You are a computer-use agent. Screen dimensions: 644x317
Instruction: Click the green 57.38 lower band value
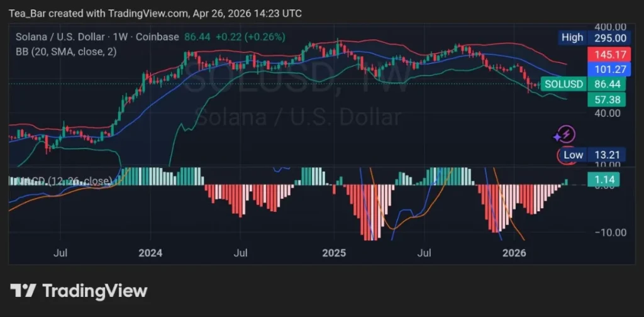607,99
